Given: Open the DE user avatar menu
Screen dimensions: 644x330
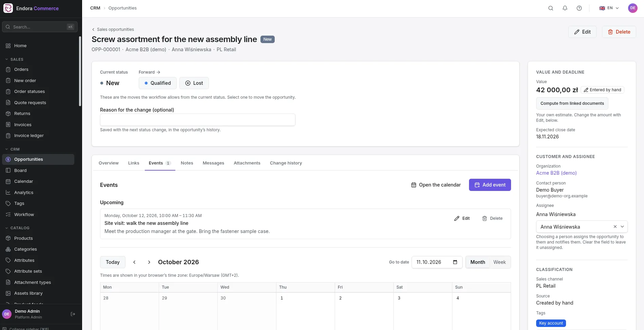Looking at the screenshot, I should [633, 8].
